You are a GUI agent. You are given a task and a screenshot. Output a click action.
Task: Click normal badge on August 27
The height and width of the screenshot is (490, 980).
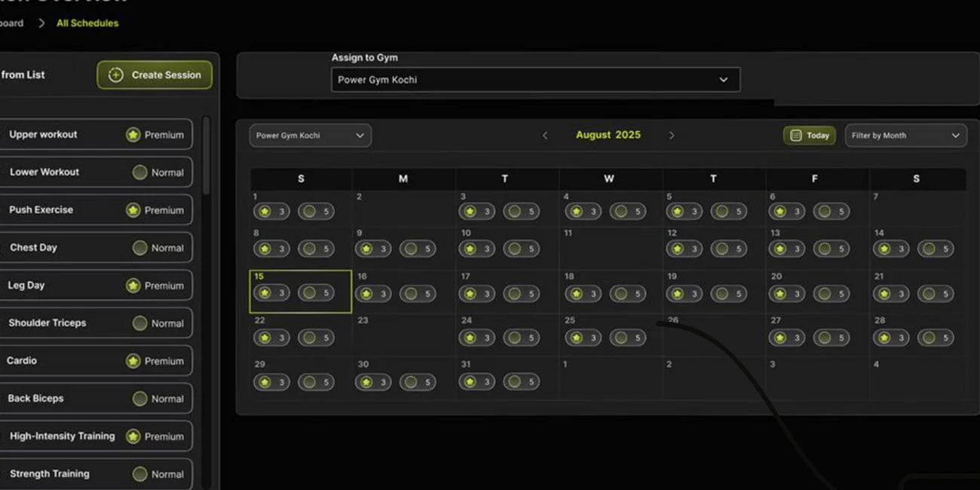pos(831,338)
